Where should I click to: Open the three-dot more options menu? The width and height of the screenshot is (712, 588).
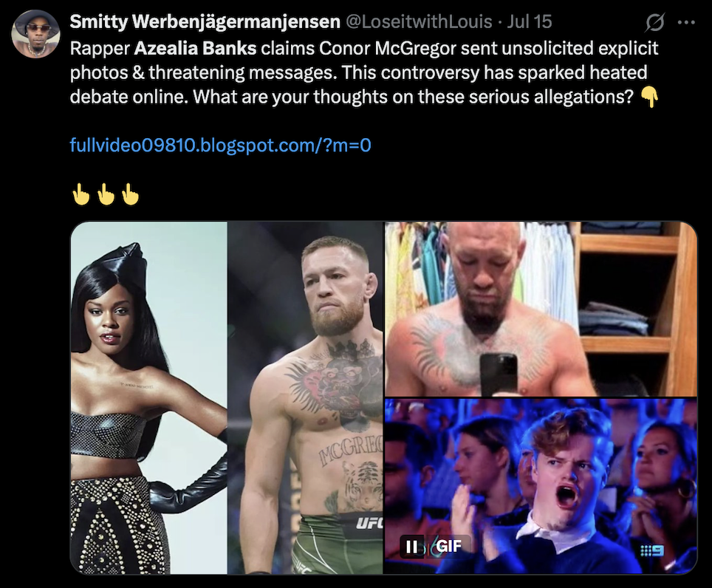coord(685,22)
